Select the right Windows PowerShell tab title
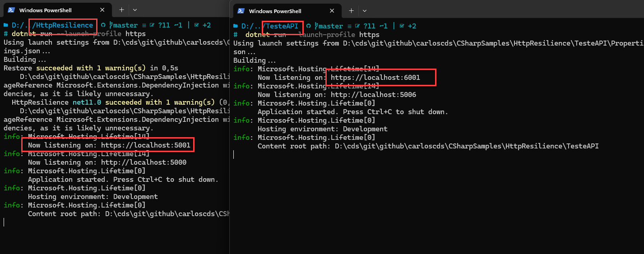The width and height of the screenshot is (644, 254). (275, 11)
